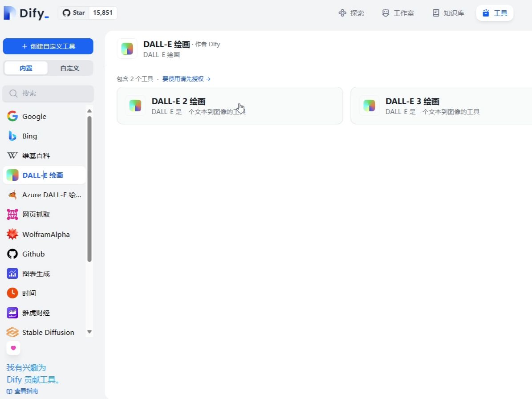Select the 图表生成 tool
532x399 pixels.
click(x=35, y=273)
